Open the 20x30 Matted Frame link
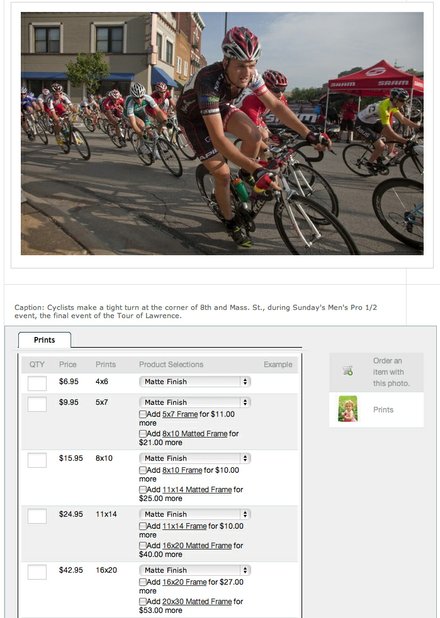Viewport: 440px width, 618px height. coord(197,601)
